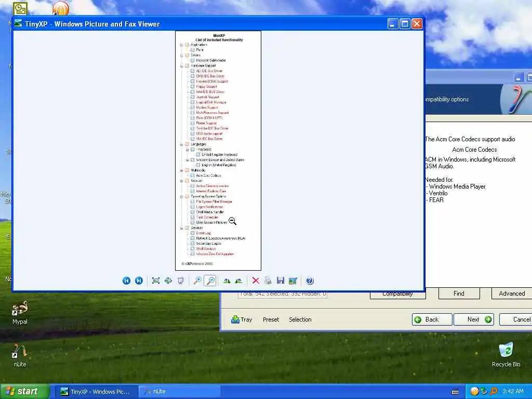This screenshot has height=399, width=532.
Task: Click the viewer window title bar icon
Action: tap(18, 23)
